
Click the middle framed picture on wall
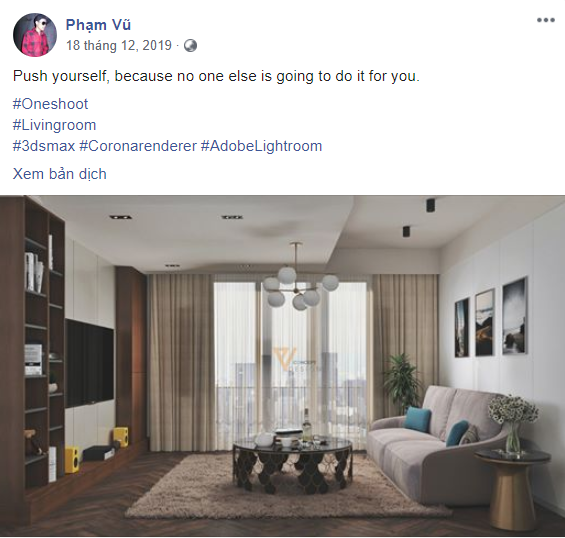(484, 322)
